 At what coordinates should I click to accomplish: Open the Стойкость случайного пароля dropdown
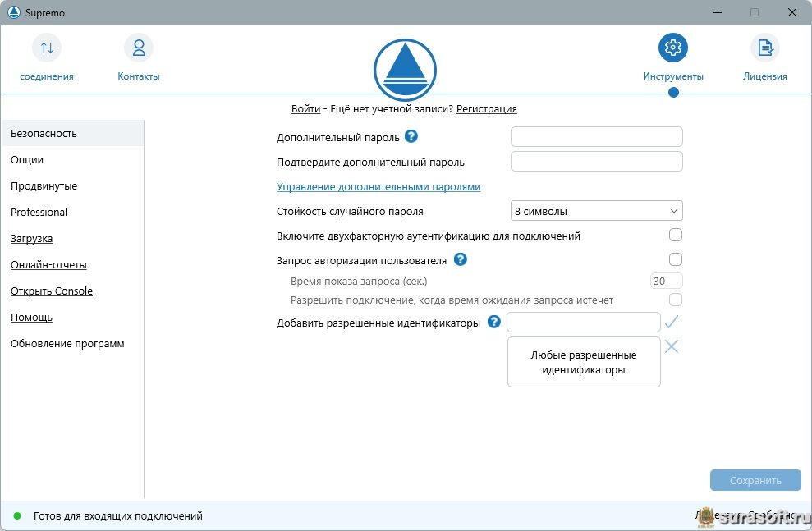(x=597, y=211)
